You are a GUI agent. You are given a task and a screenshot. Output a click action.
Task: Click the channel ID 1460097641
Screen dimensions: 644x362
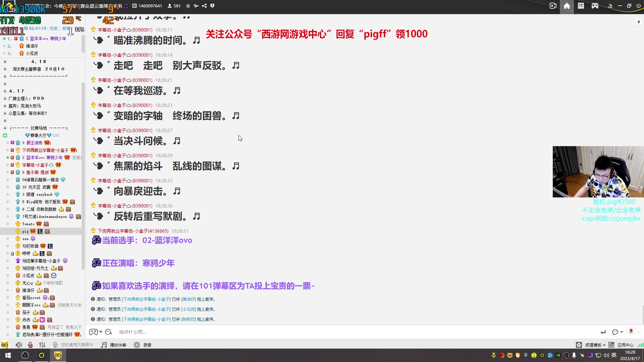click(150, 6)
